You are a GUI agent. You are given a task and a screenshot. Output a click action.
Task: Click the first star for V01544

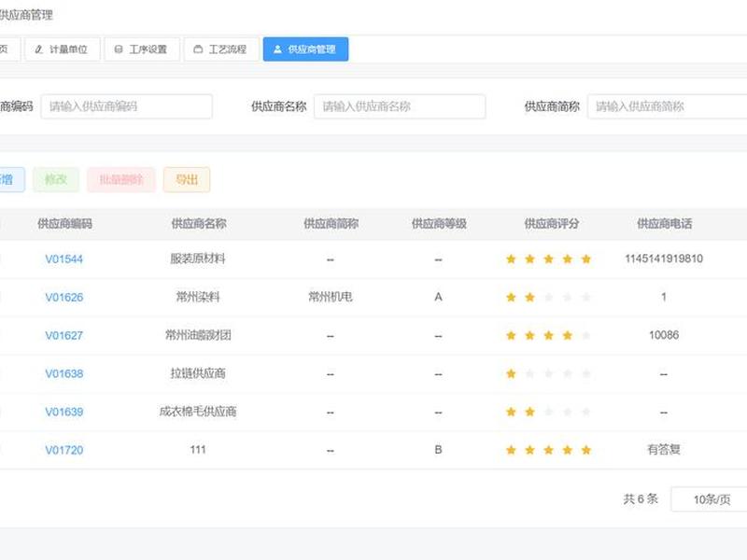(511, 259)
